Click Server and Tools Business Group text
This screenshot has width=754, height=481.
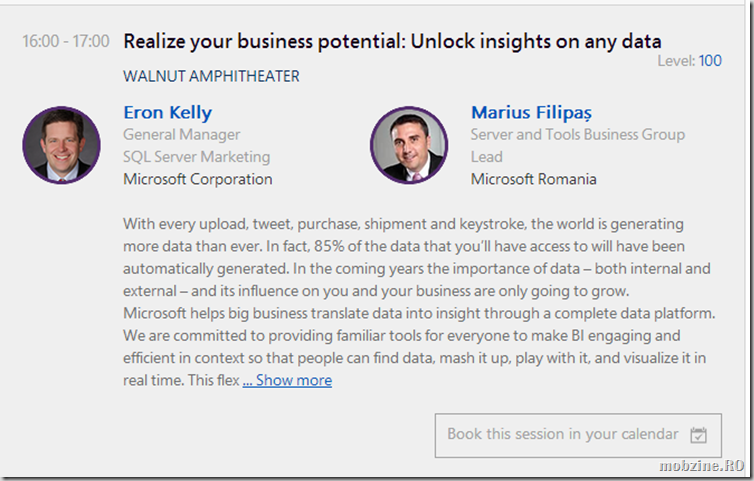tap(578, 135)
